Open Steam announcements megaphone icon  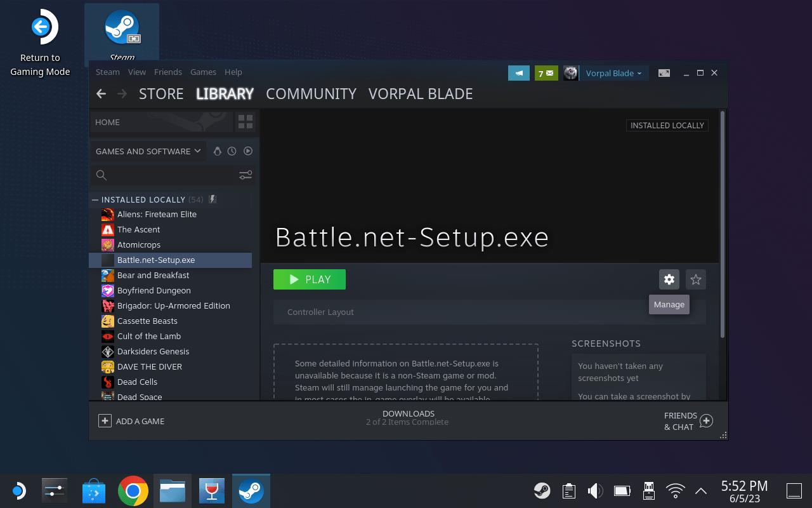[518, 73]
